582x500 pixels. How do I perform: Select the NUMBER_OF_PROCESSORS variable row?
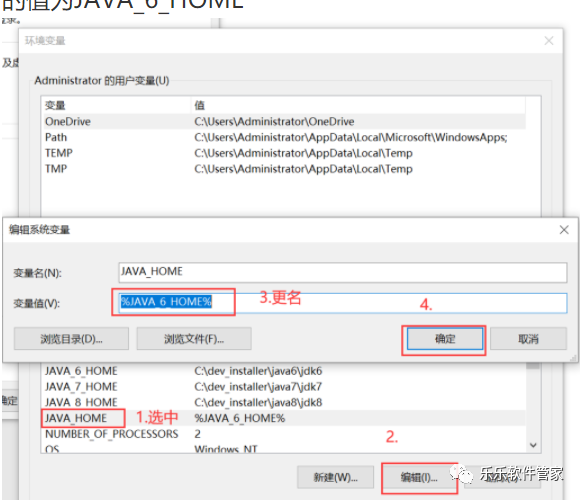click(x=283, y=434)
